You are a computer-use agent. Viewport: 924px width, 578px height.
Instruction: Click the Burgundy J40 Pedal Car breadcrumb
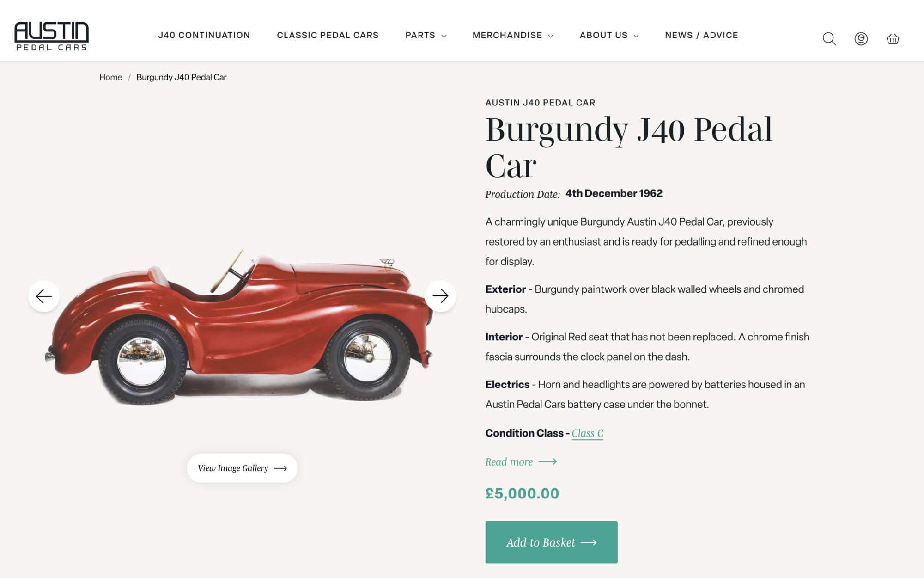(x=181, y=77)
